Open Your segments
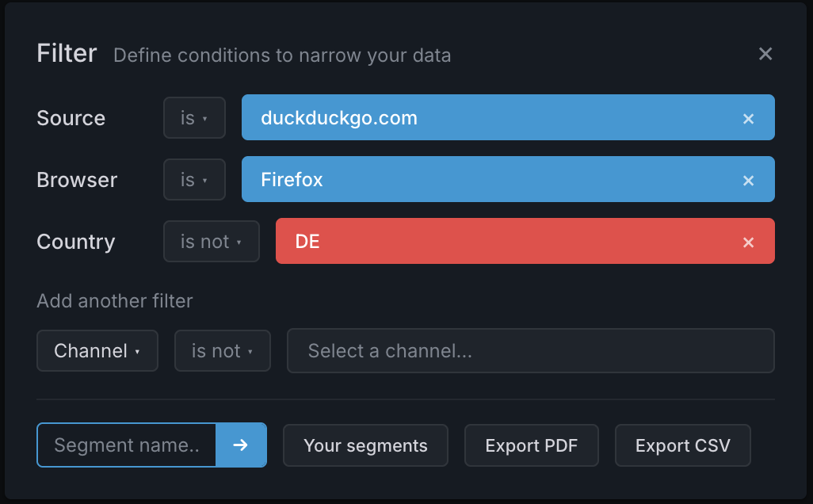 [x=365, y=445]
